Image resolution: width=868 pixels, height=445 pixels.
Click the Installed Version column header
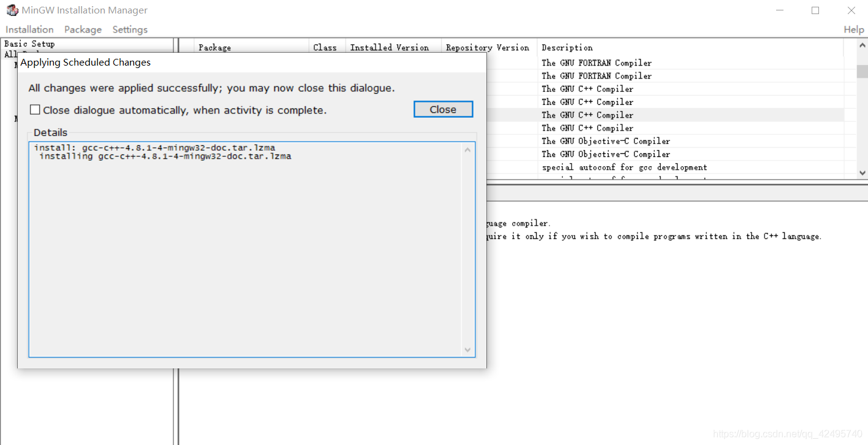tap(393, 47)
